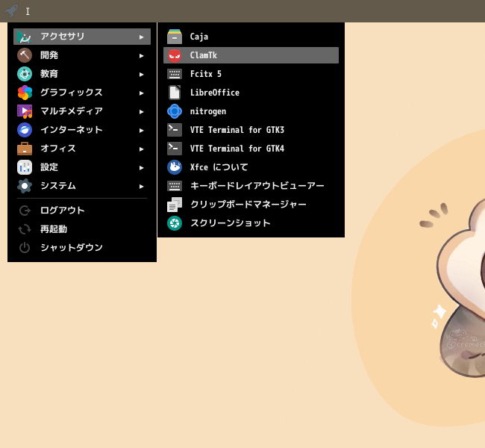Click the グラフィックス colorful flower icon

coord(25,93)
